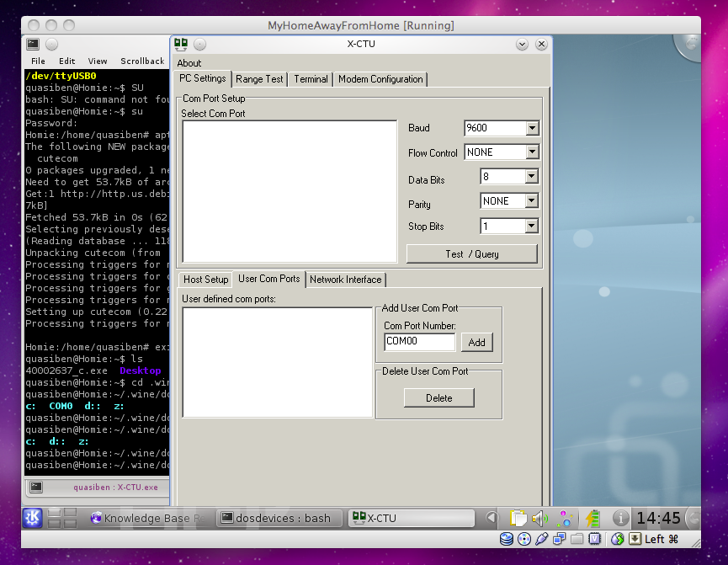Click the VirtualBox virtualization V status icon
The image size is (728, 565).
(594, 539)
